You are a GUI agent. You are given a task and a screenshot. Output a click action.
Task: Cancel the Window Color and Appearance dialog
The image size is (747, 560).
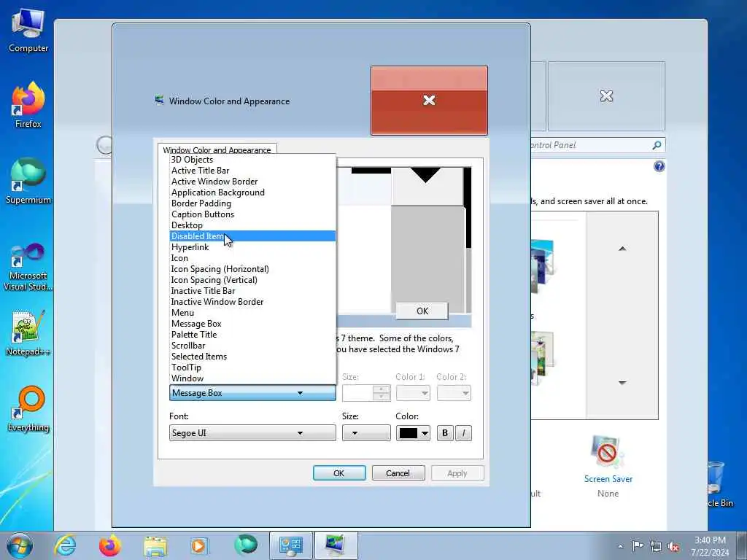coord(398,472)
